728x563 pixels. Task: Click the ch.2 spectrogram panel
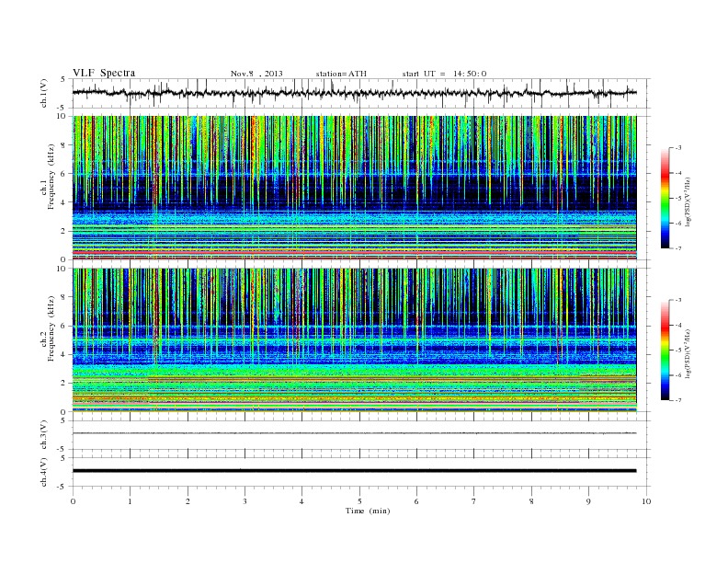coord(354,340)
